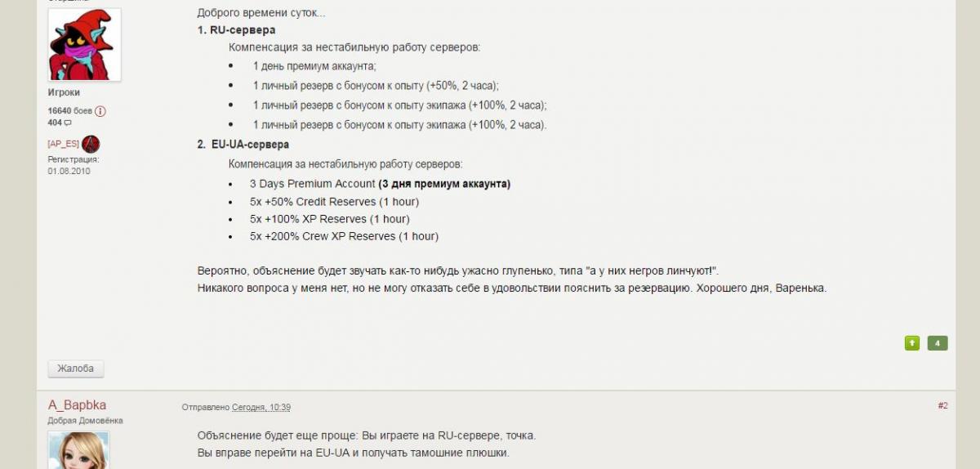This screenshot has width=980, height=469.
Task: Upvote the post with the green arrow
Action: point(912,343)
